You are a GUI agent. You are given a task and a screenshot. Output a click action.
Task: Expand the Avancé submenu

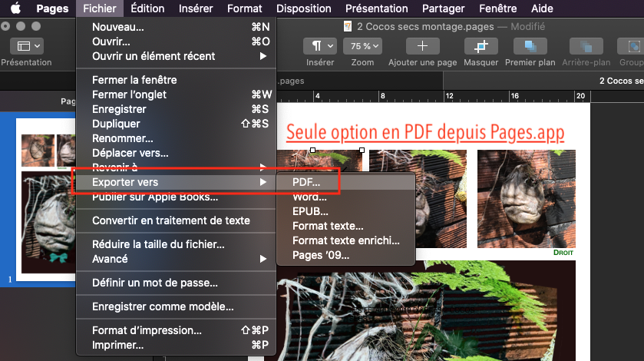[177, 259]
